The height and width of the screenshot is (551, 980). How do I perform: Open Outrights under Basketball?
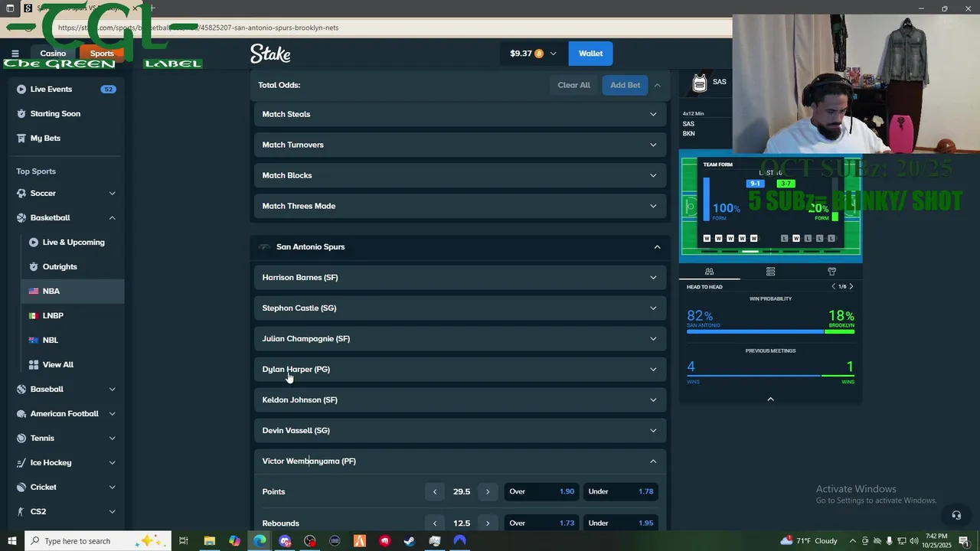73,267
